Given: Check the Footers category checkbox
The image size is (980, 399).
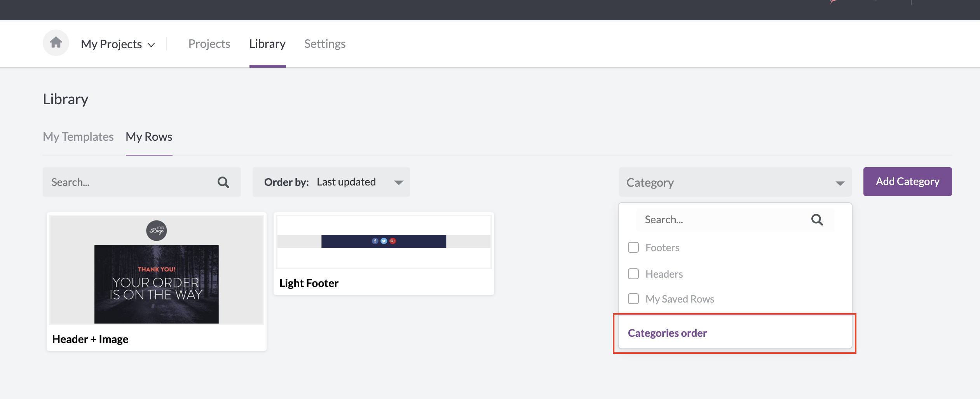Looking at the screenshot, I should click(x=633, y=247).
